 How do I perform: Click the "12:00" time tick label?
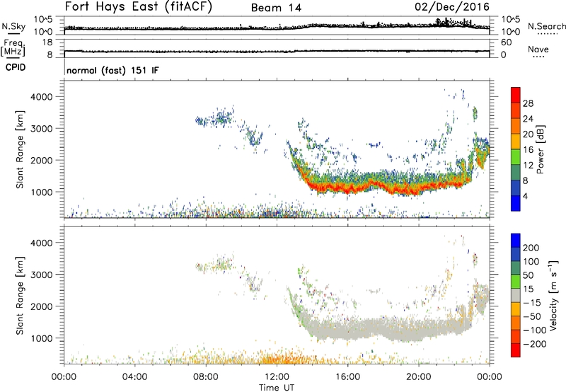point(277,377)
